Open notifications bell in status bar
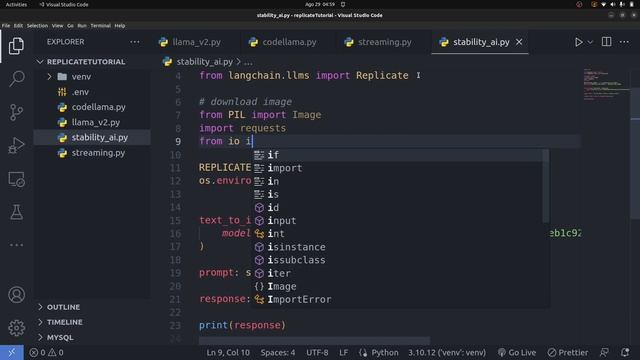This screenshot has width=640, height=360. pyautogui.click(x=625, y=352)
